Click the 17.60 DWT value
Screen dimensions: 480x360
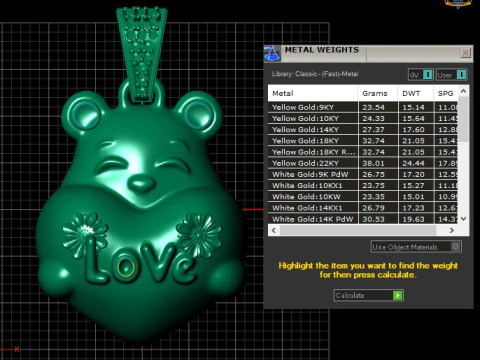tap(413, 130)
